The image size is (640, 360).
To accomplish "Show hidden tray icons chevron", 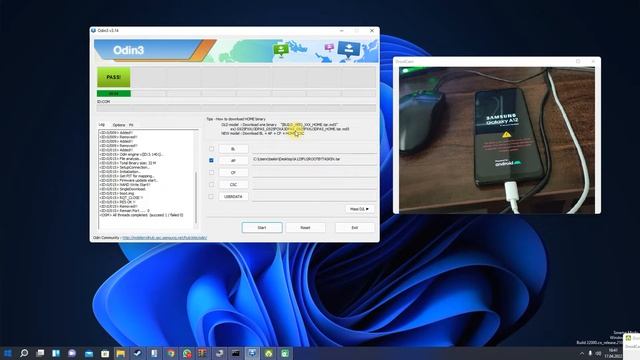I will coord(582,353).
